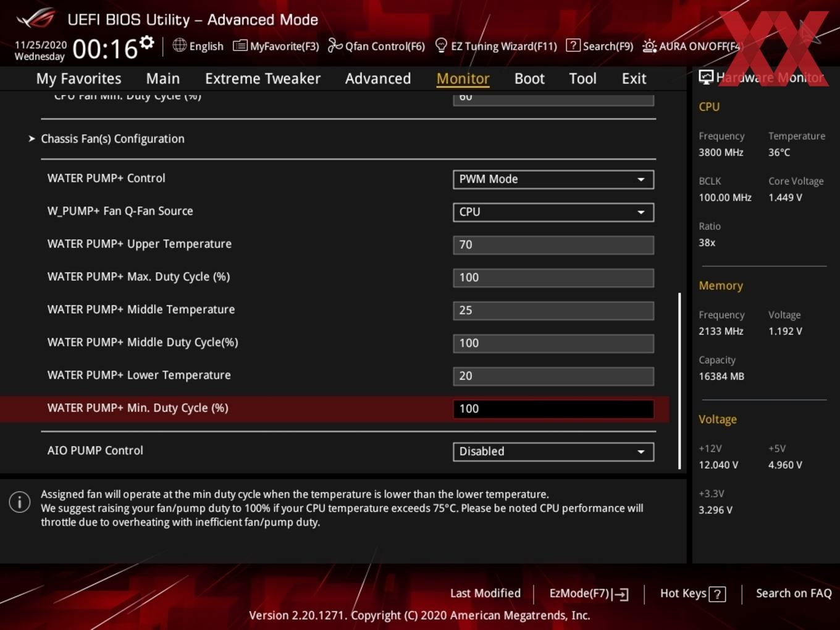The image size is (840, 630).
Task: Click BCLK value 100.00 MHz
Action: point(725,198)
